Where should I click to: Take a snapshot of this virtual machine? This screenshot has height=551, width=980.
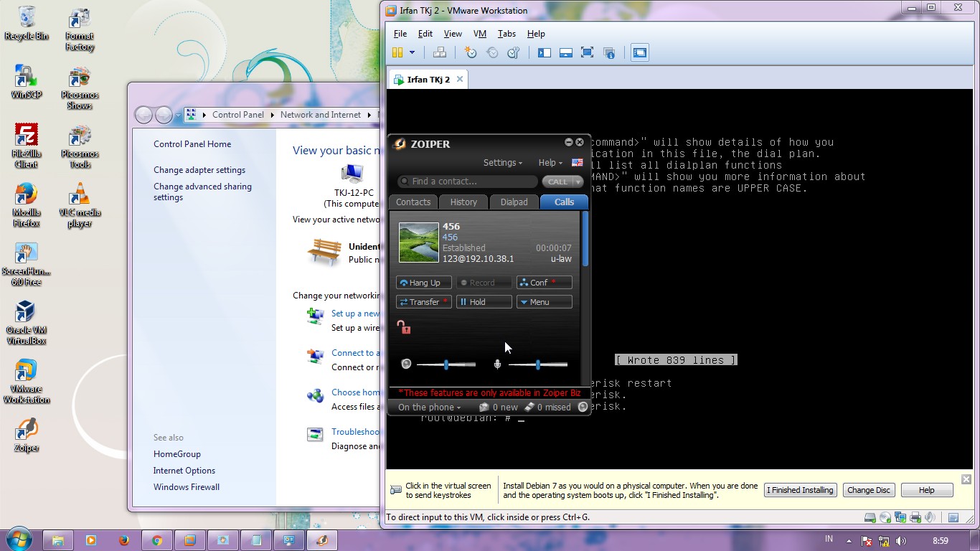[471, 52]
